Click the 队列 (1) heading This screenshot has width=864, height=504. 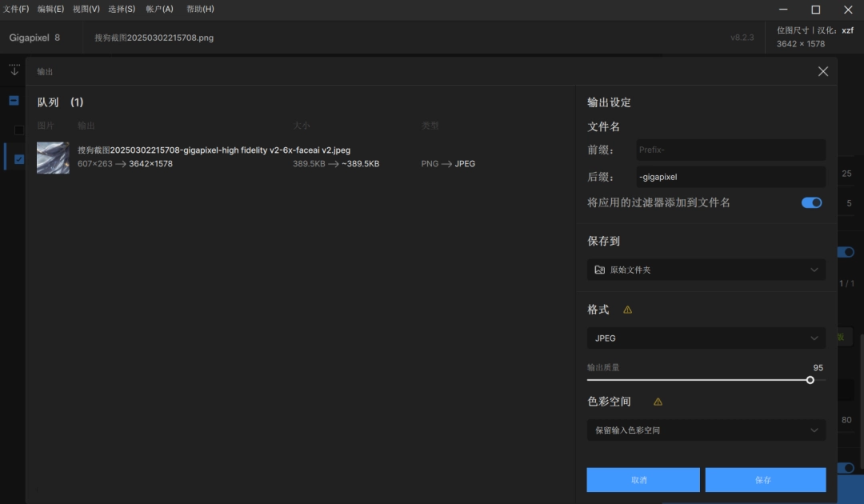tap(60, 102)
